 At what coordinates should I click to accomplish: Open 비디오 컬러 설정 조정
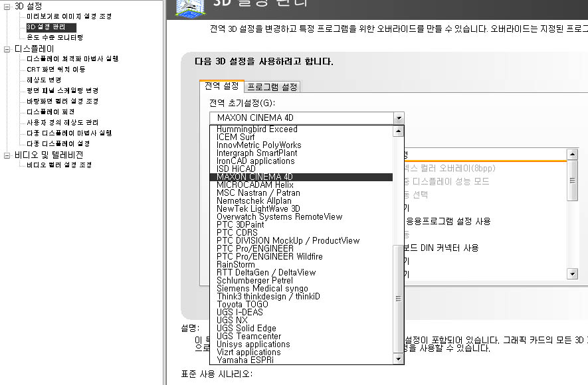[59, 165]
